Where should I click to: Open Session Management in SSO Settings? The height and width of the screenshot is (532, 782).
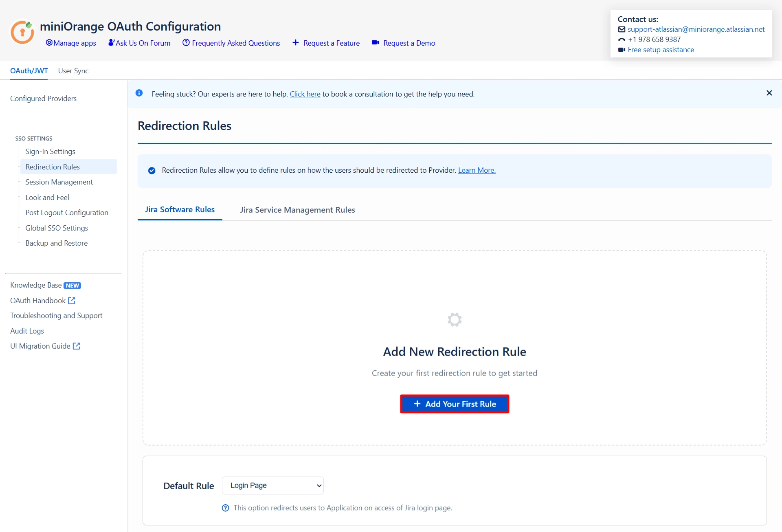(x=59, y=182)
